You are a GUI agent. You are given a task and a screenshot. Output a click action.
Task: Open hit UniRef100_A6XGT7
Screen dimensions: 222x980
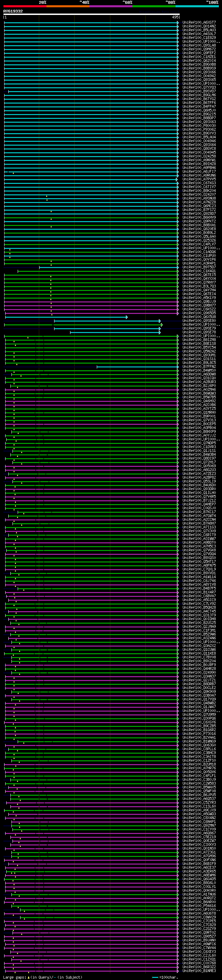pos(199,23)
